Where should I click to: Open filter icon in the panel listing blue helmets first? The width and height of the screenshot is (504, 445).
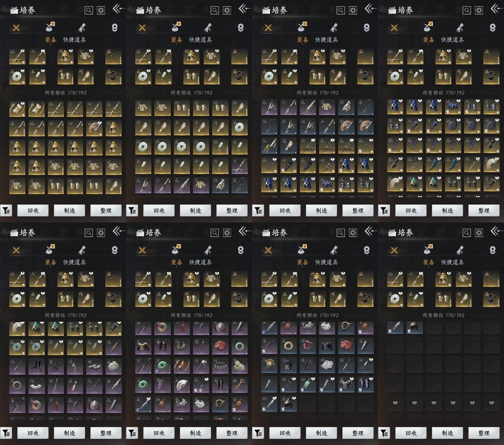tap(384, 211)
